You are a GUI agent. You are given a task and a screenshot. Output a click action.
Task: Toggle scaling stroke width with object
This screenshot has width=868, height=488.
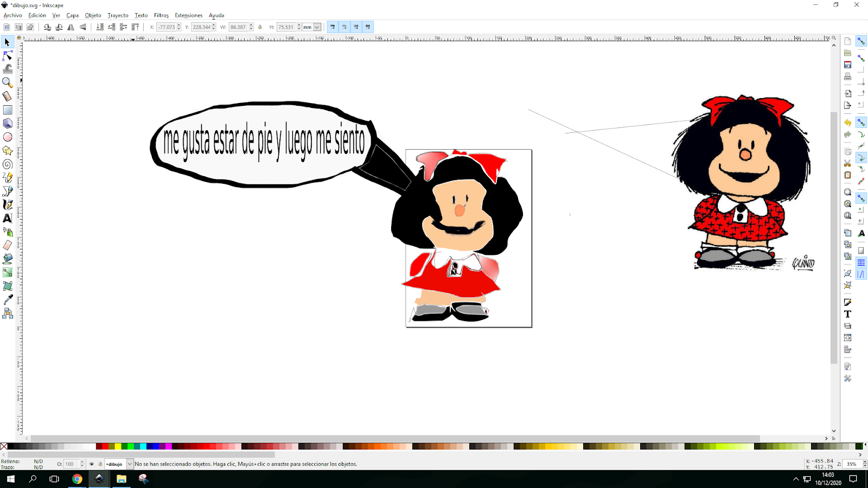(333, 27)
